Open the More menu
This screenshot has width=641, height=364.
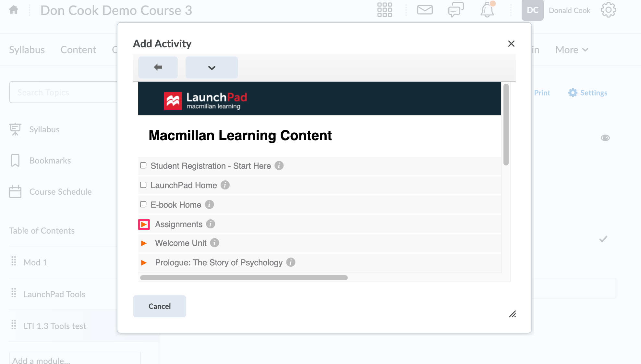coord(571,50)
